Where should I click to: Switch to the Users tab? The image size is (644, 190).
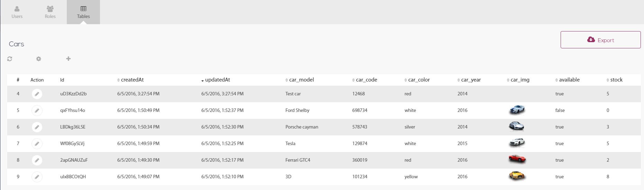click(x=17, y=12)
